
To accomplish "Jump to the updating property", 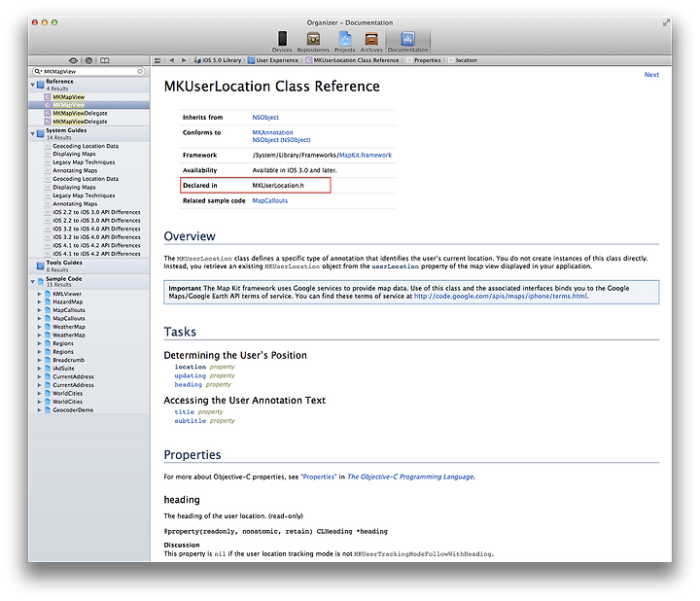I will [x=191, y=375].
